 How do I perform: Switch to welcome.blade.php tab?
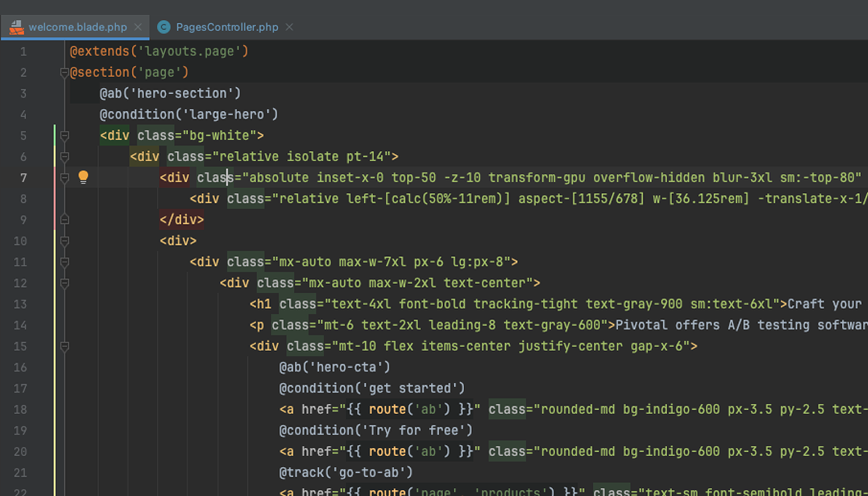[x=77, y=27]
